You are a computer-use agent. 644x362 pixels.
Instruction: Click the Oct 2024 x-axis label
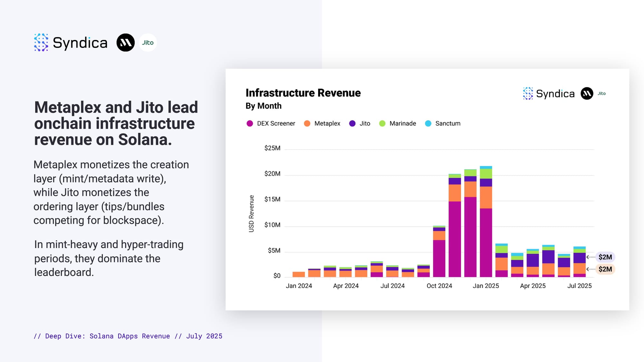pos(439,286)
